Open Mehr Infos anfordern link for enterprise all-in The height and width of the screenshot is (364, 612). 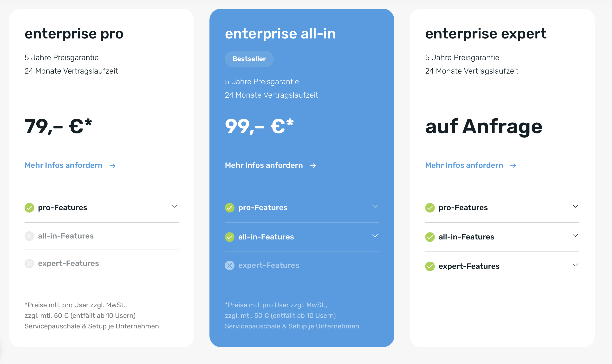click(x=264, y=165)
